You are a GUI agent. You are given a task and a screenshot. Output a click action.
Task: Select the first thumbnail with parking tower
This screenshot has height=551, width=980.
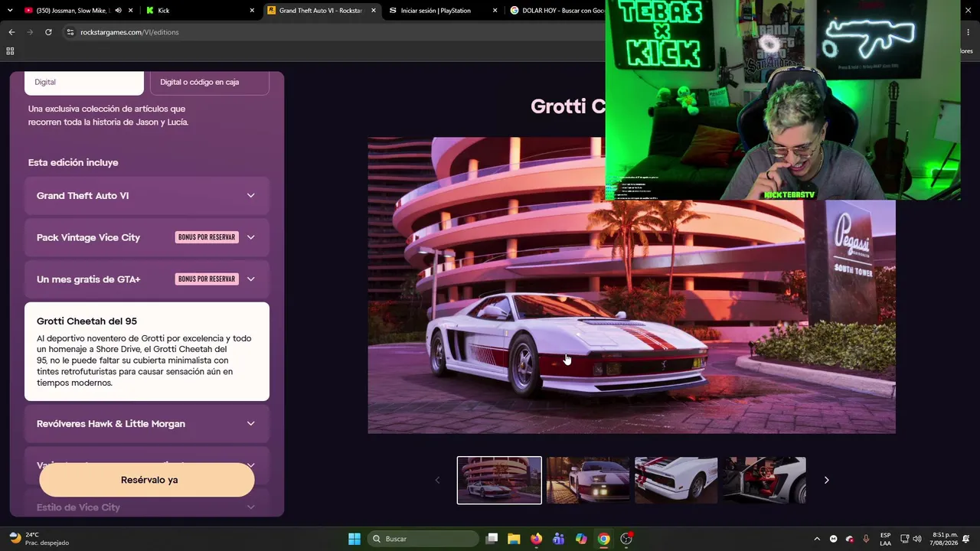coord(499,481)
